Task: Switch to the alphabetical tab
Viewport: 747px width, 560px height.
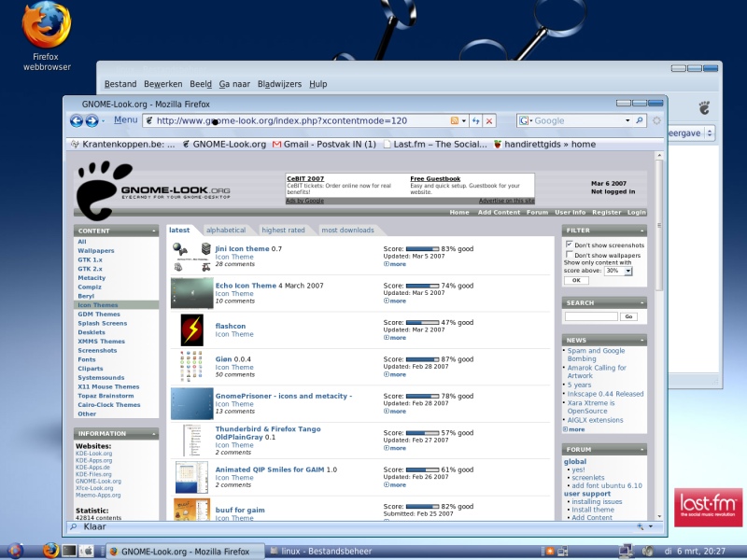Action: (x=226, y=230)
